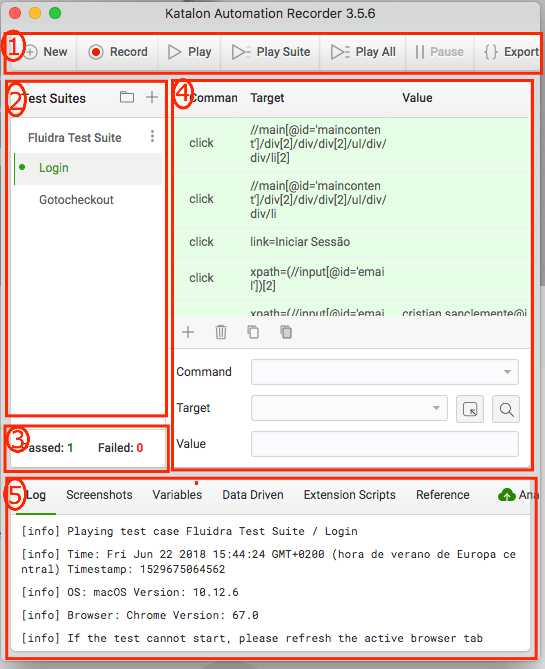Start recording with the Record button
Screen dimensions: 545x669
[x=118, y=52]
